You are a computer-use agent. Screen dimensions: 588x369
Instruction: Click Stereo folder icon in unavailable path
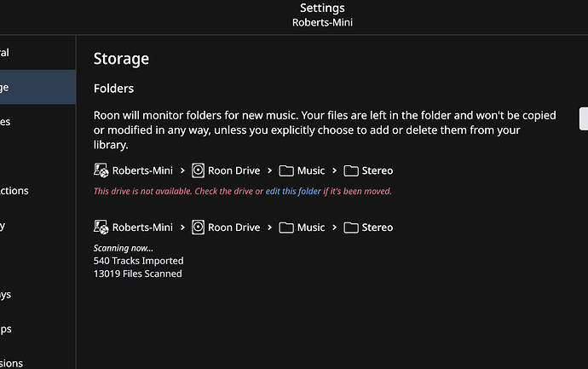351,170
